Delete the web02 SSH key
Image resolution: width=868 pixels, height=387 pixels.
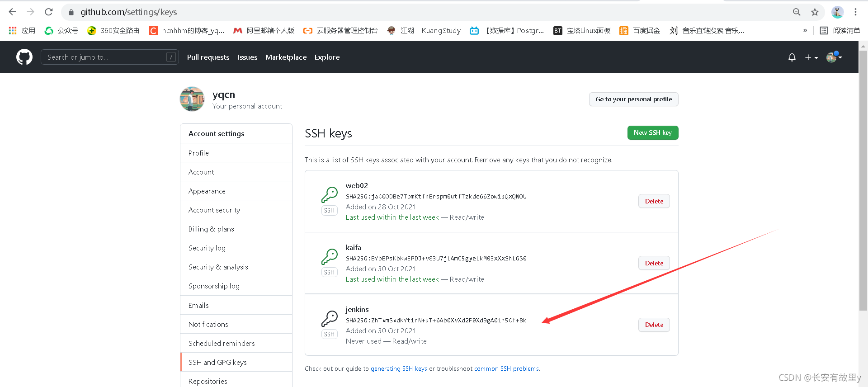point(654,201)
